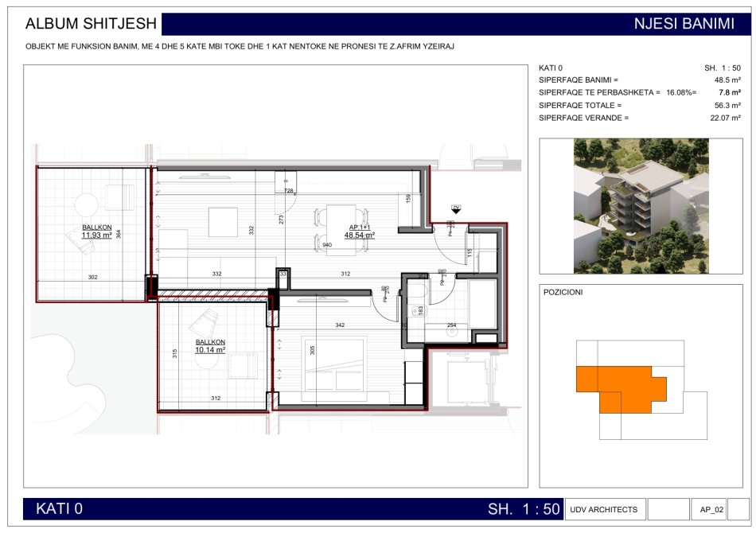The width and height of the screenshot is (756, 533).
Task: Click the UDV ARCHITECTS box
Action: pyautogui.click(x=605, y=509)
